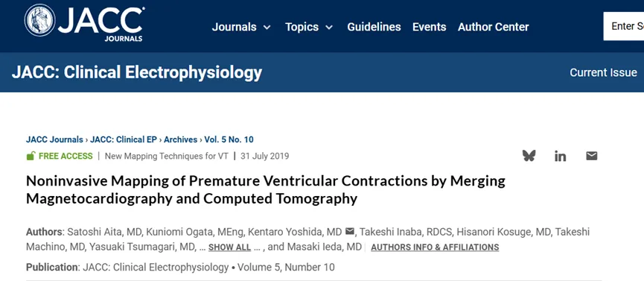The width and height of the screenshot is (644, 281).
Task: Go to Author Center
Action: pyautogui.click(x=494, y=27)
